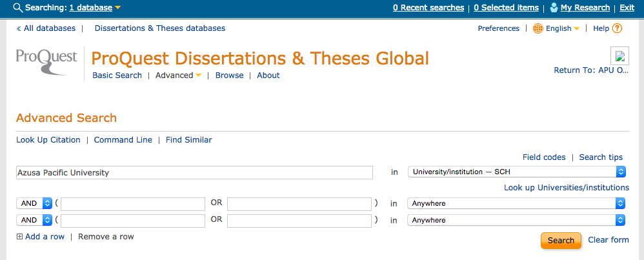Click the second row OR term field
This screenshot has width=644, height=260.
299,204
